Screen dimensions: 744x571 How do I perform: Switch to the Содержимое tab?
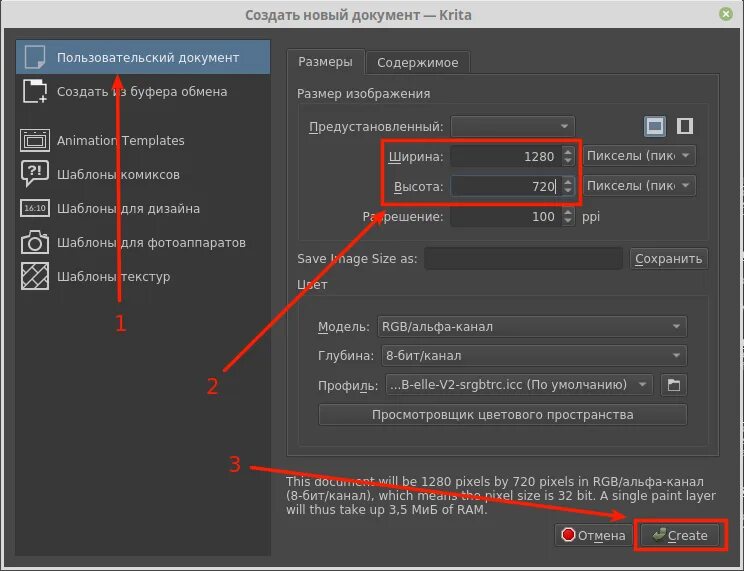click(418, 63)
